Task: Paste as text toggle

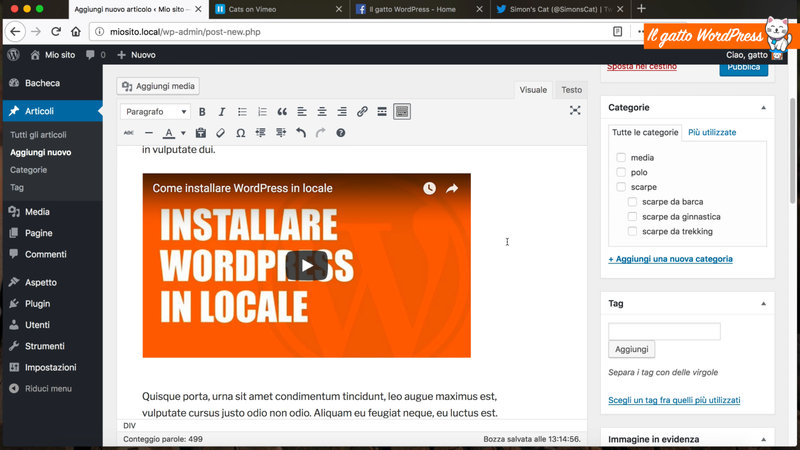Action: tap(201, 133)
